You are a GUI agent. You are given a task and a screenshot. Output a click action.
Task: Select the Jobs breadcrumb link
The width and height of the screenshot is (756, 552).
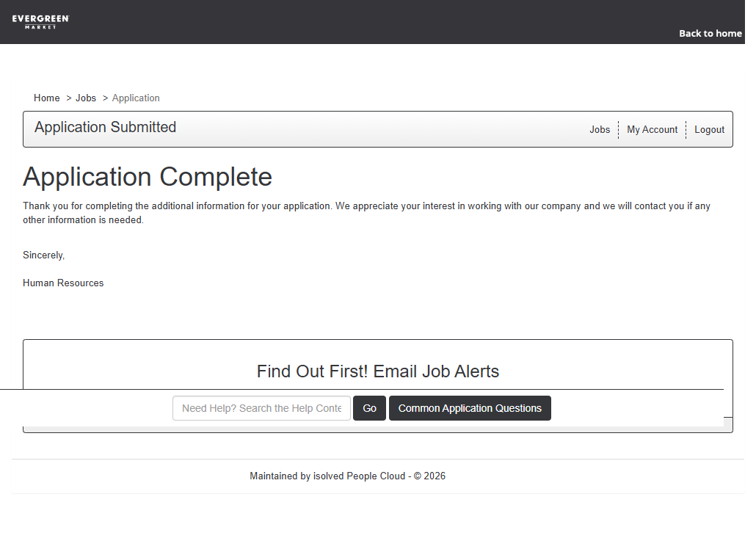point(86,98)
